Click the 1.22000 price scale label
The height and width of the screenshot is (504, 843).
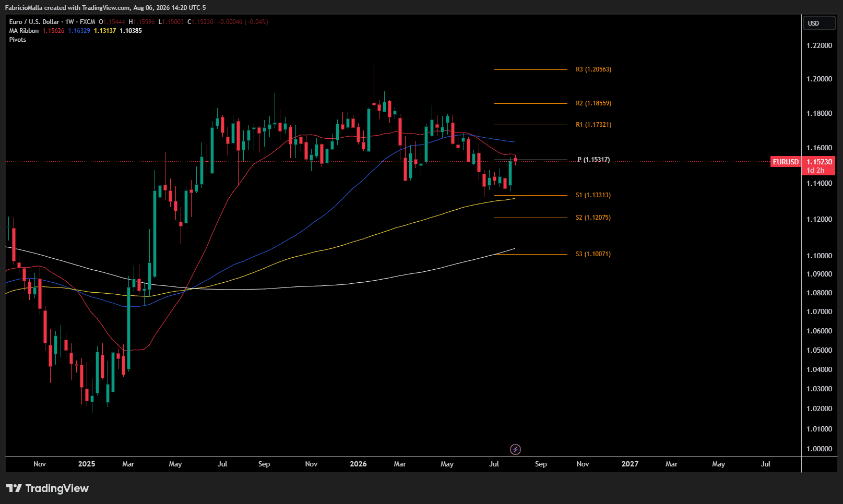pos(819,46)
